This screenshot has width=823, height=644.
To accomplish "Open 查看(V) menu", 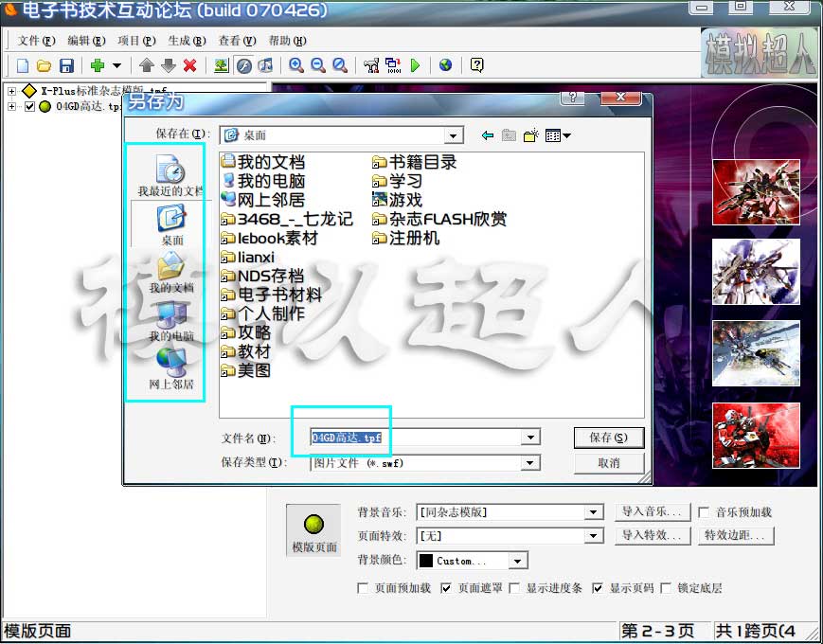I will (238, 41).
